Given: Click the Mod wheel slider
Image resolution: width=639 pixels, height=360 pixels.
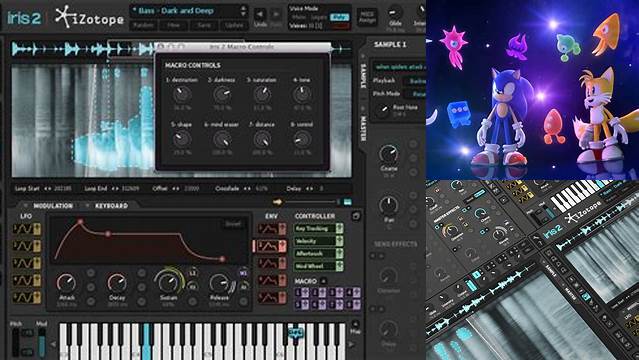Looking at the screenshot, I should click(42, 342).
